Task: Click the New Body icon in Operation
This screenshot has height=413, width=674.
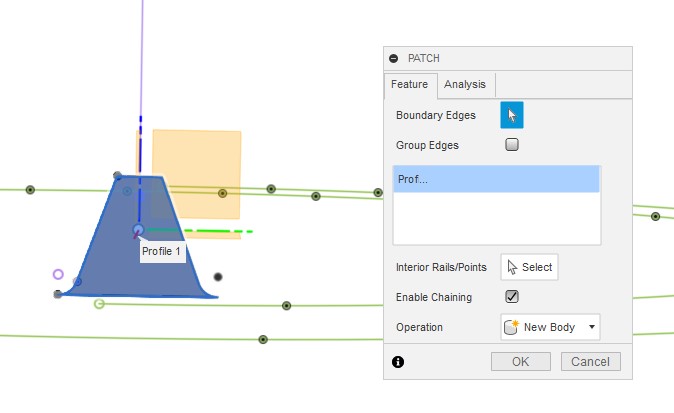Action: point(511,327)
